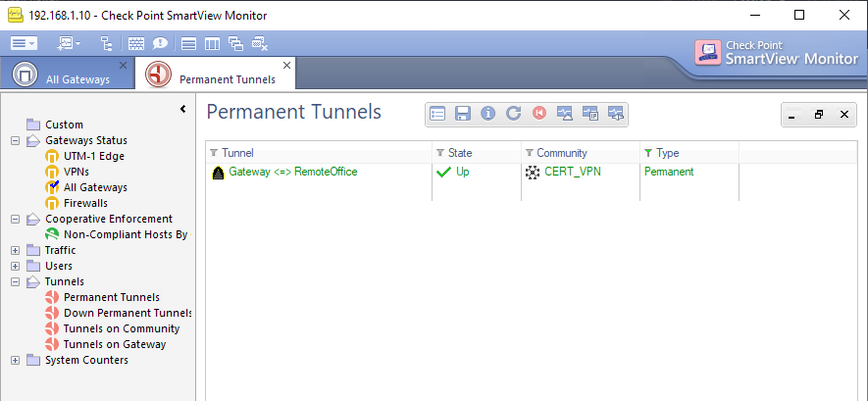Viewport: 868px width, 401px height.
Task: Select Firewalls under Gateways Status
Action: (x=85, y=203)
